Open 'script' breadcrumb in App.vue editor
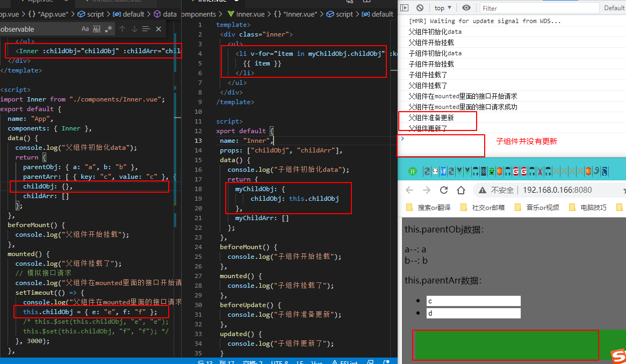 click(91, 14)
